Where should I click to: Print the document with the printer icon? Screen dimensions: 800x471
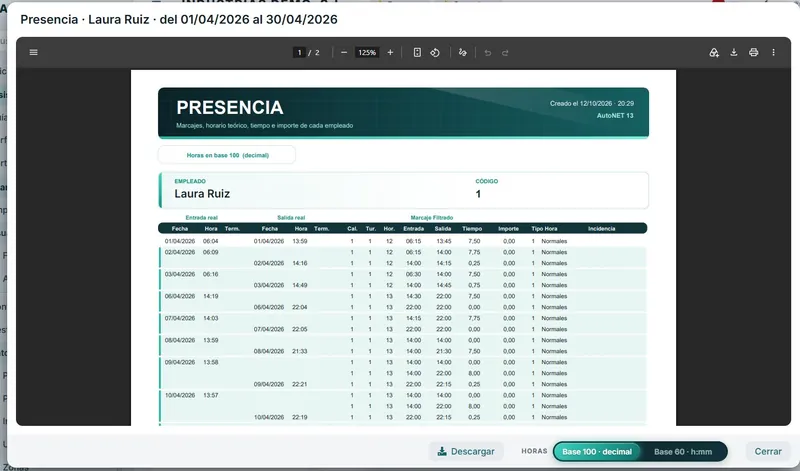(754, 53)
